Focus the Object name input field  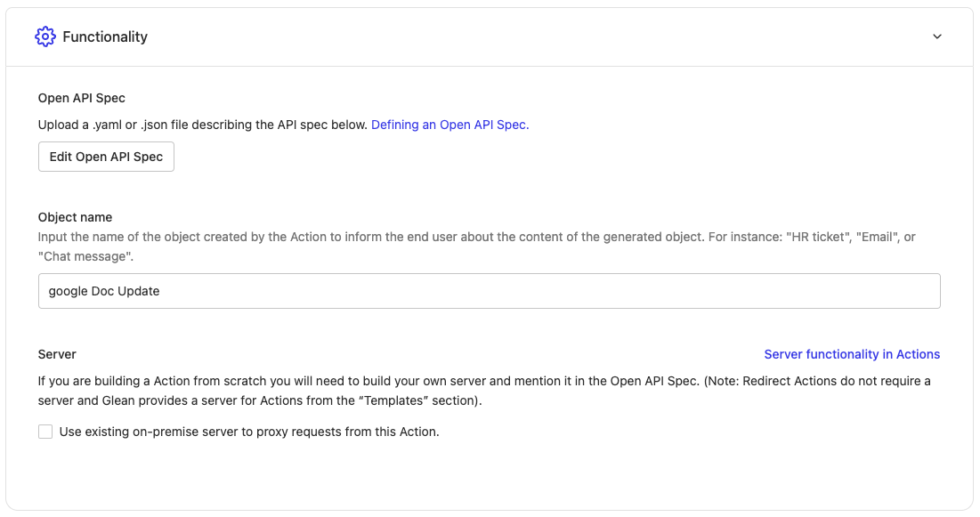click(x=489, y=291)
